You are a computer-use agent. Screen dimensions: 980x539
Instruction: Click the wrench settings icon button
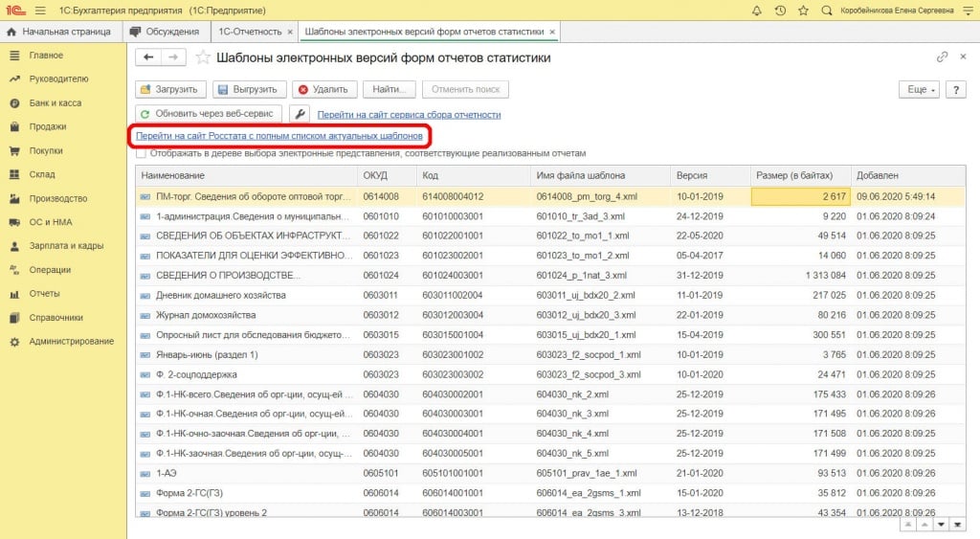[x=300, y=114]
